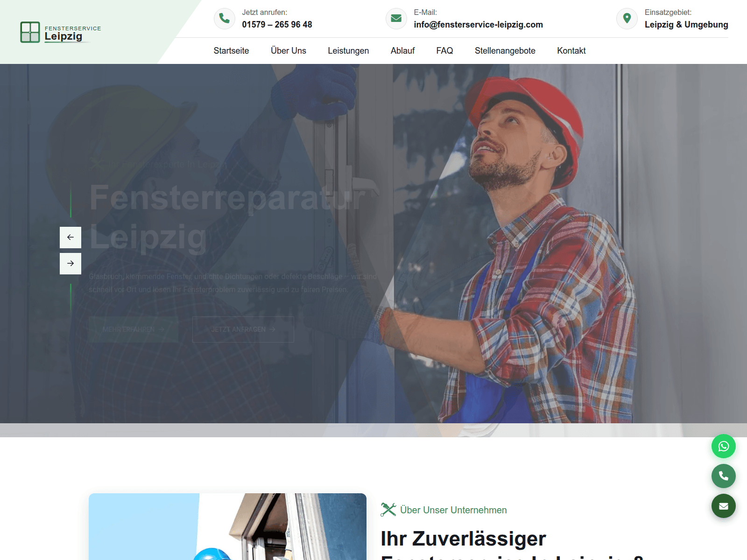Click the Leipzig & Umgebung text

686,25
